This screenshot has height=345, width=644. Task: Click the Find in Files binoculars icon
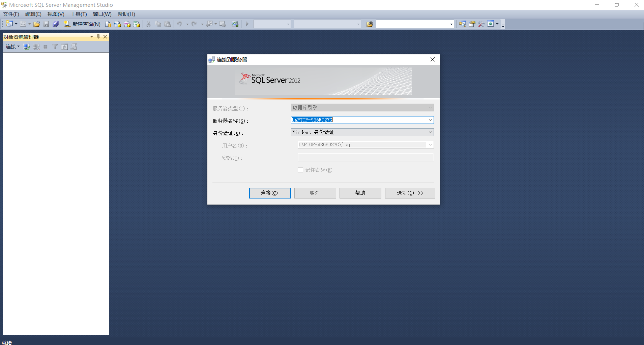[370, 24]
